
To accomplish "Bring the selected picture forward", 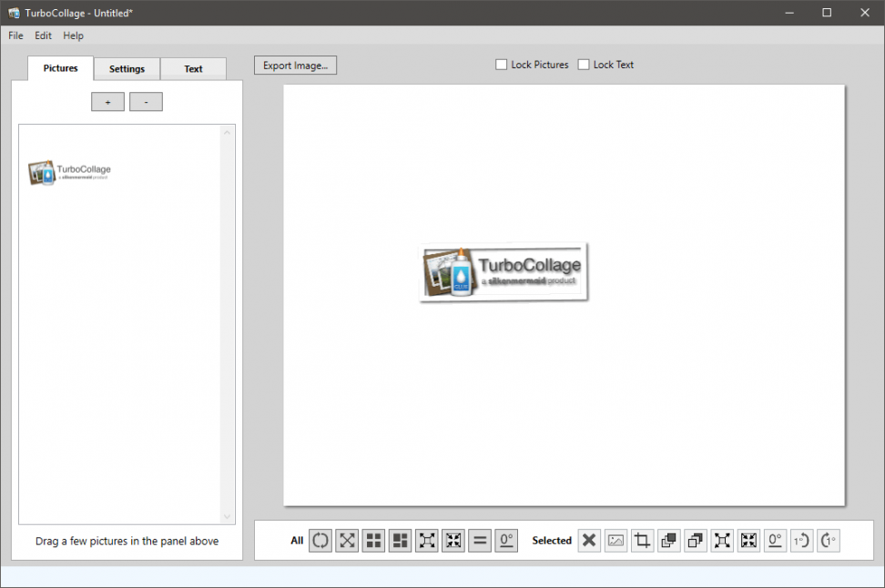I will click(667, 540).
